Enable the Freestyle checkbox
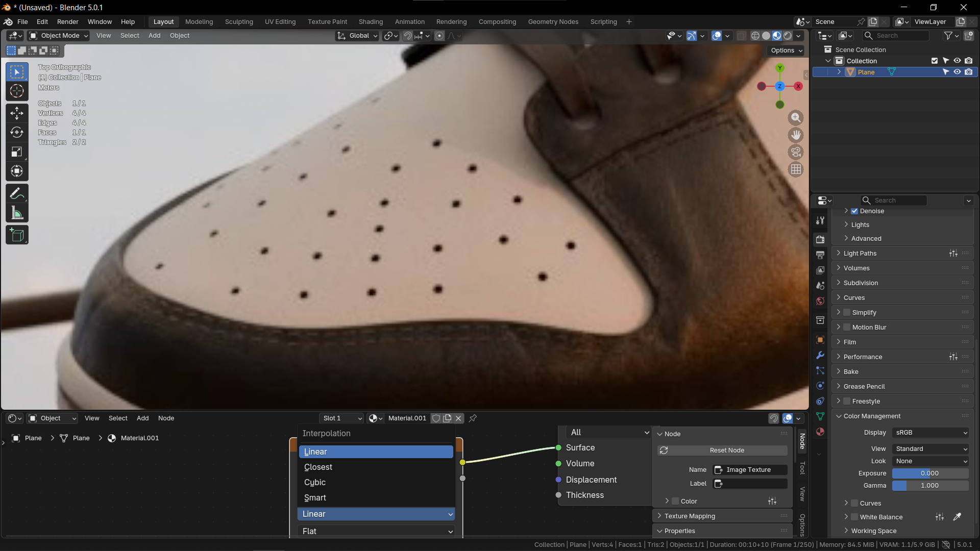 coord(847,402)
